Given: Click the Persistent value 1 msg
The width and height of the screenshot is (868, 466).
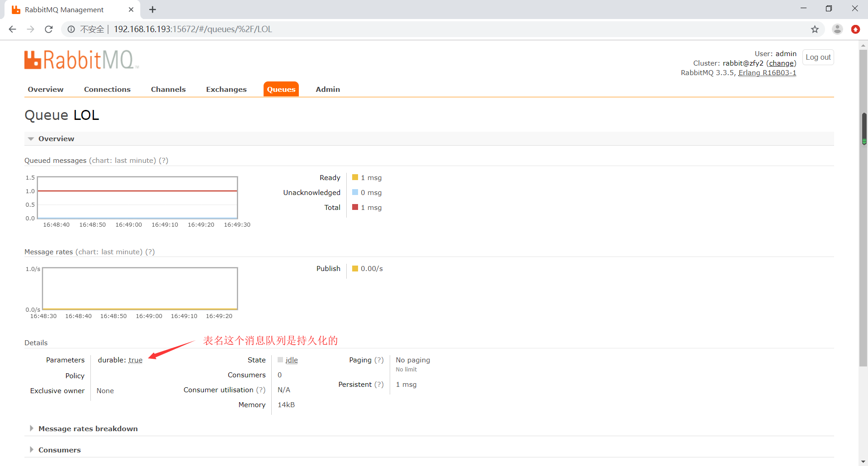Looking at the screenshot, I should point(406,385).
